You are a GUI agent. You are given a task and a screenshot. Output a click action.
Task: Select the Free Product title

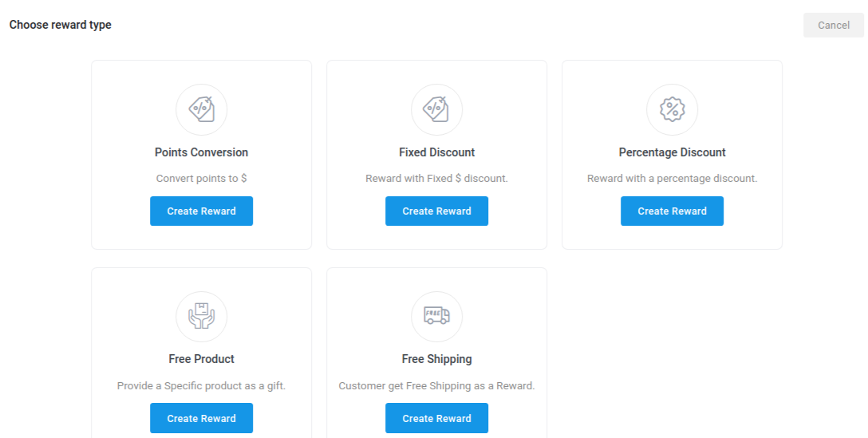tap(202, 359)
